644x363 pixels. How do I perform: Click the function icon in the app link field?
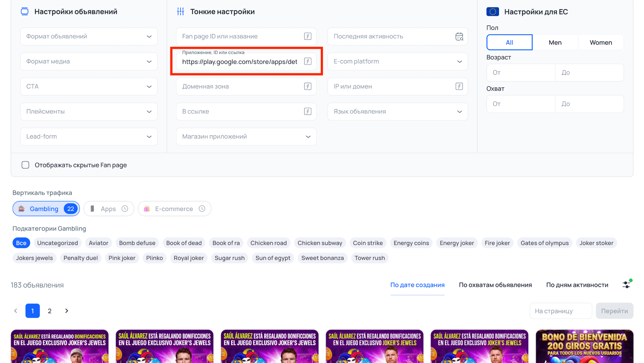pyautogui.click(x=308, y=61)
